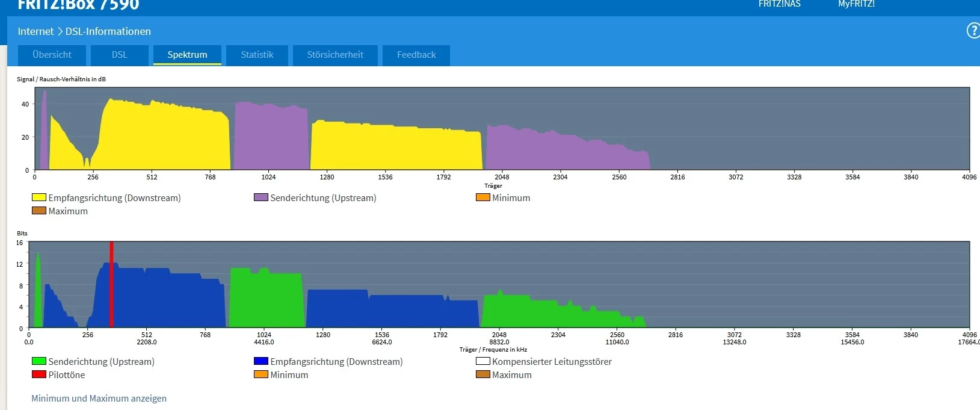Click red Pilottöne swatch in Bits legend
This screenshot has width=980, height=410.
[39, 374]
